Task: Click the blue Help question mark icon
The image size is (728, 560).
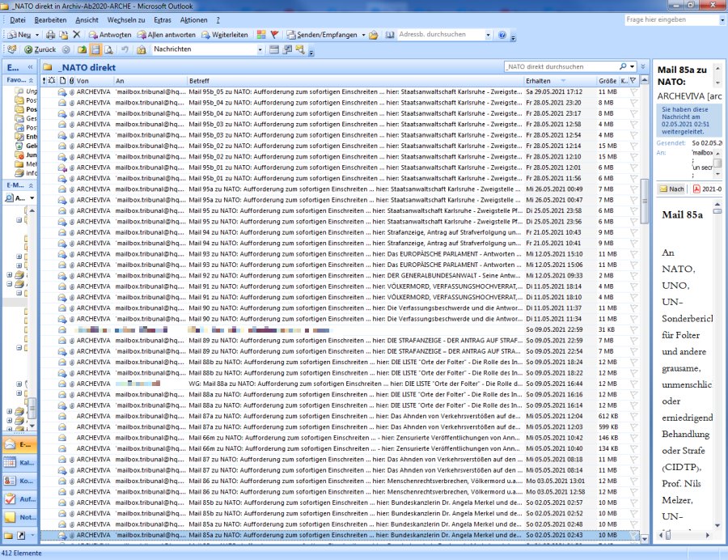Action: (502, 35)
